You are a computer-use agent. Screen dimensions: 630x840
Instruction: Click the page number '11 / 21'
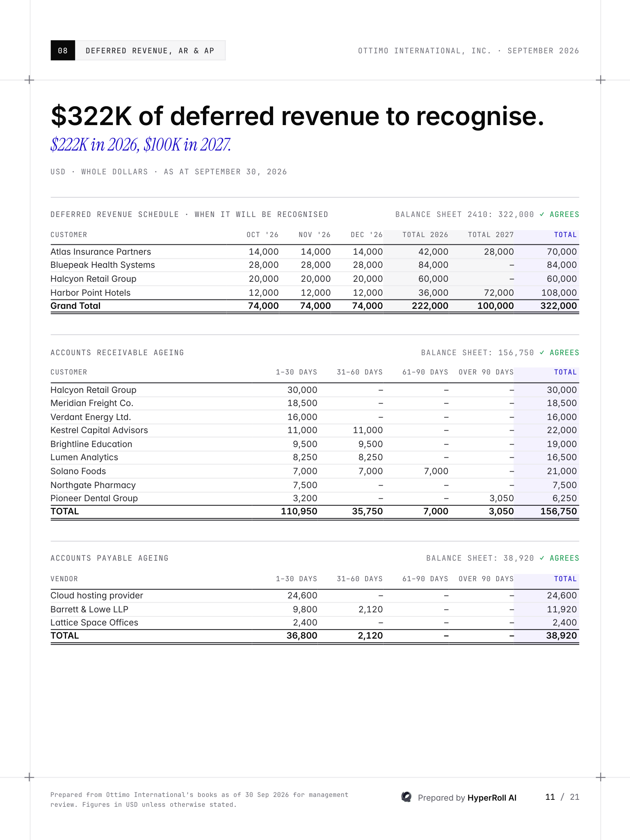tap(562, 797)
